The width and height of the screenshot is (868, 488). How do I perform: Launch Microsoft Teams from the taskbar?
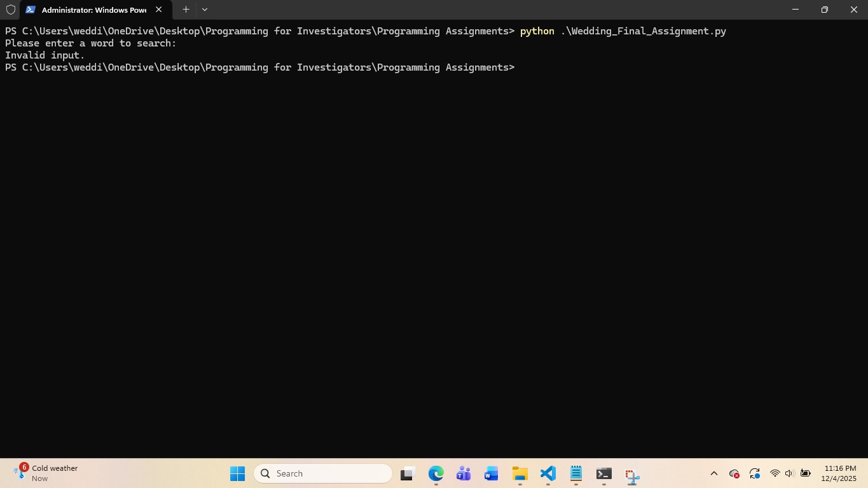(x=464, y=474)
